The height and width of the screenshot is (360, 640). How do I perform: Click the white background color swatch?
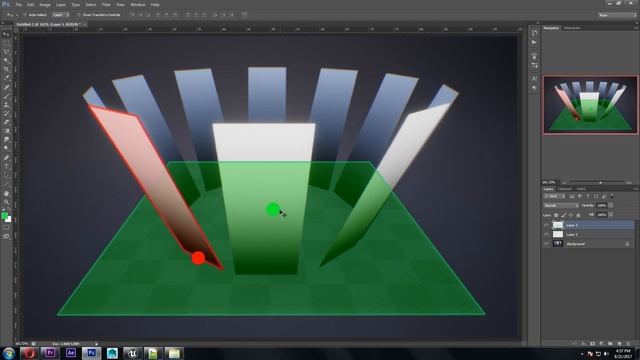(8, 219)
